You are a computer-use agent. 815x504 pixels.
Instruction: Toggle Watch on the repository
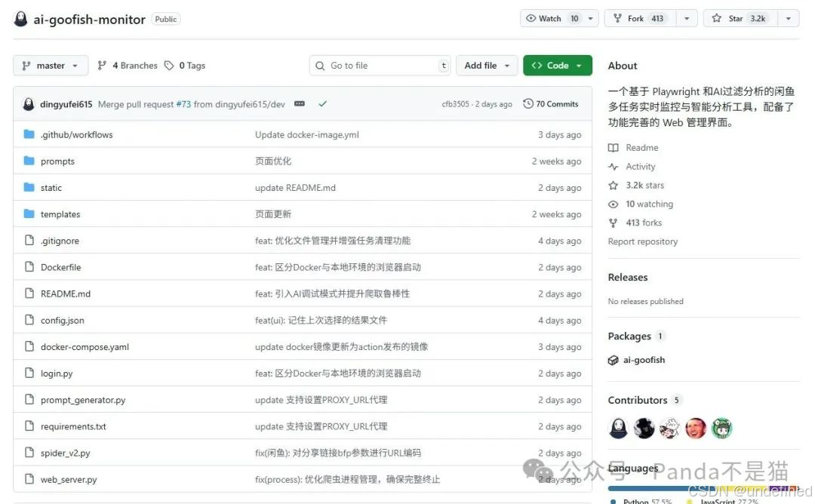(551, 19)
